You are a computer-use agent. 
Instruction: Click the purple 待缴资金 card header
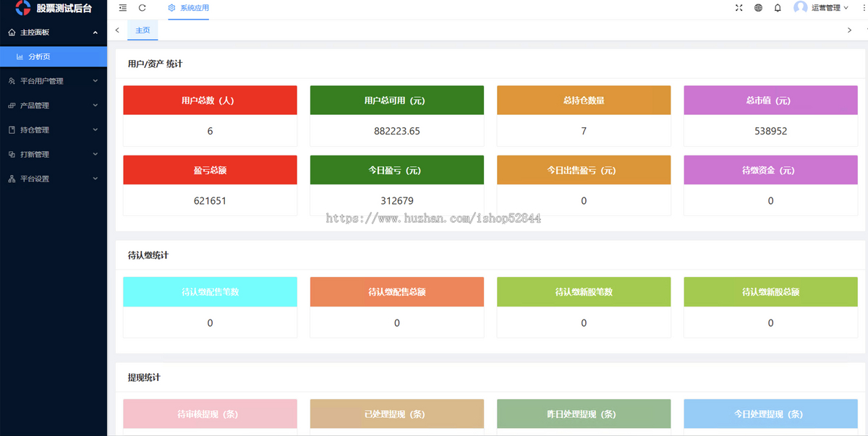(770, 171)
